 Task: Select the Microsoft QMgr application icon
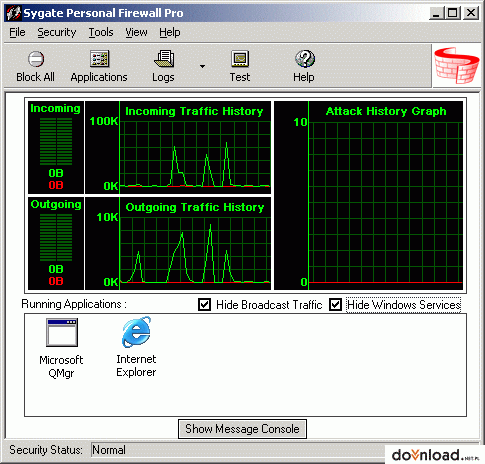click(x=62, y=332)
